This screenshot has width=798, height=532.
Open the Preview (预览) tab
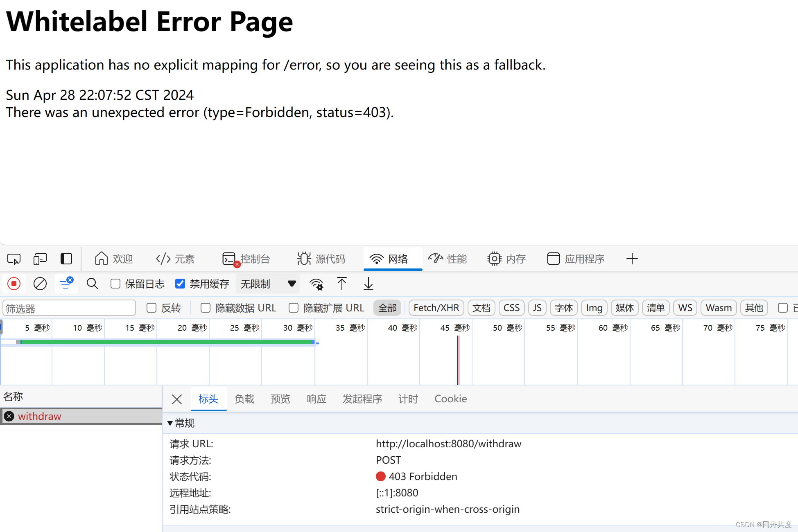[x=280, y=399]
